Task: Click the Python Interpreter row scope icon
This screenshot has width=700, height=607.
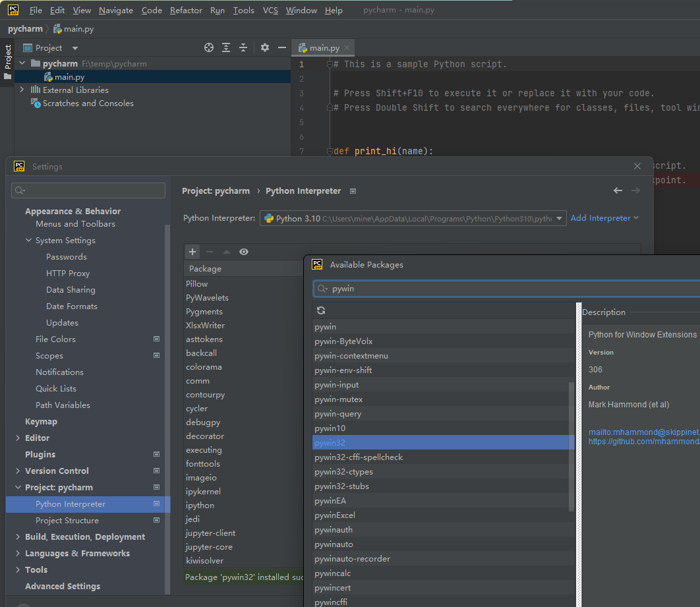Action: point(157,504)
